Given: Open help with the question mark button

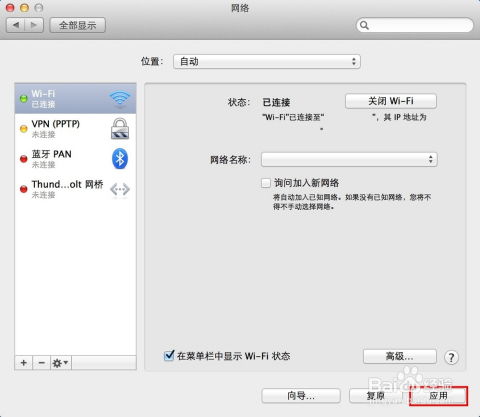Looking at the screenshot, I should pos(451,357).
